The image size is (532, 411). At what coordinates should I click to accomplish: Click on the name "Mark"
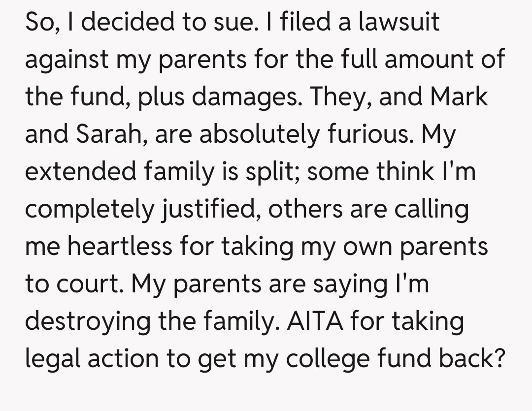(x=459, y=96)
